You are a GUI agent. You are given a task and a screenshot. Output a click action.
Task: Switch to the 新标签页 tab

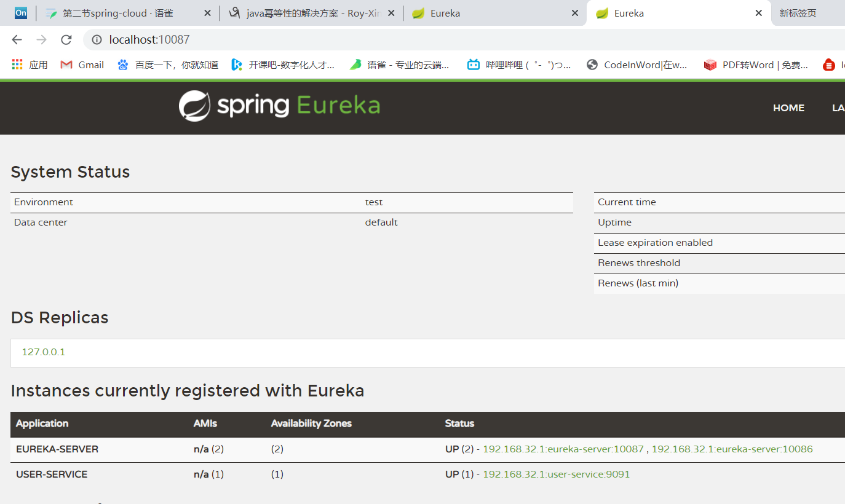point(798,13)
